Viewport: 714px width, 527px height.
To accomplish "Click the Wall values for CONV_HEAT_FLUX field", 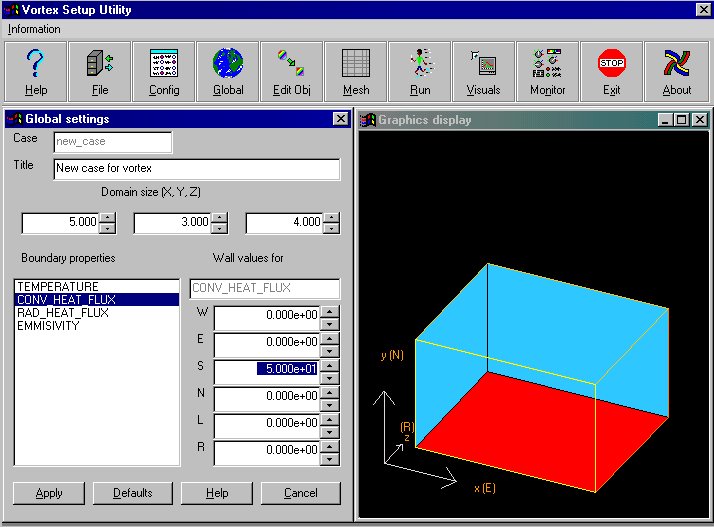I will point(265,288).
